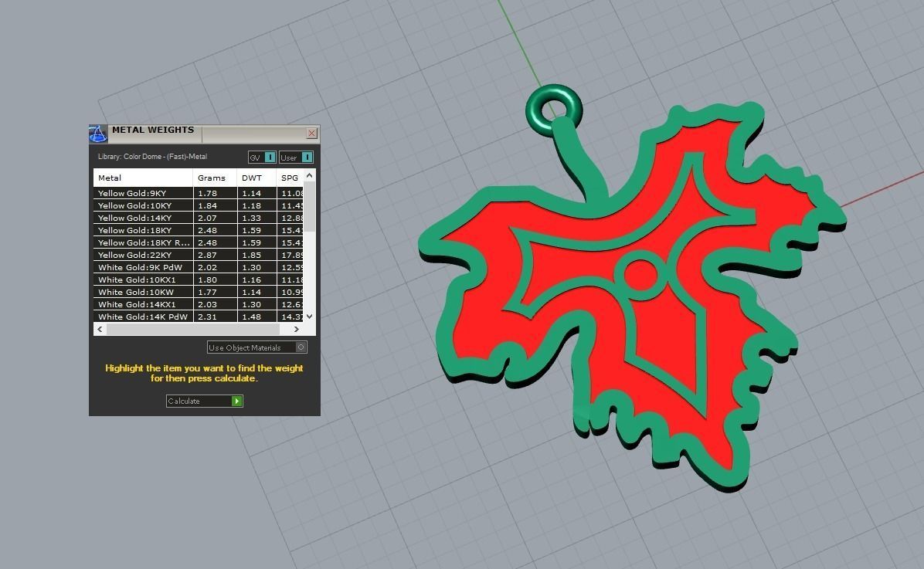Click the 2.31 grams value
The width and height of the screenshot is (924, 569).
(x=207, y=317)
